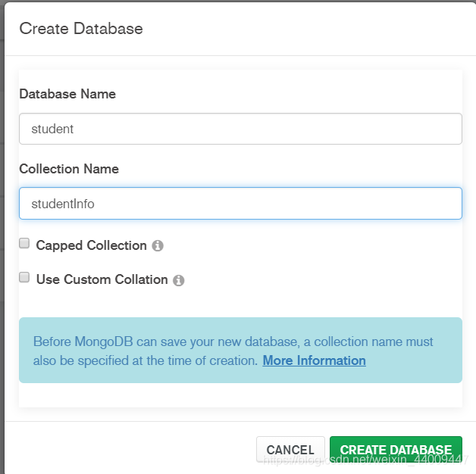This screenshot has width=476, height=474.
Task: Tick the Use Custom Collation checkbox
Action: pyautogui.click(x=24, y=278)
